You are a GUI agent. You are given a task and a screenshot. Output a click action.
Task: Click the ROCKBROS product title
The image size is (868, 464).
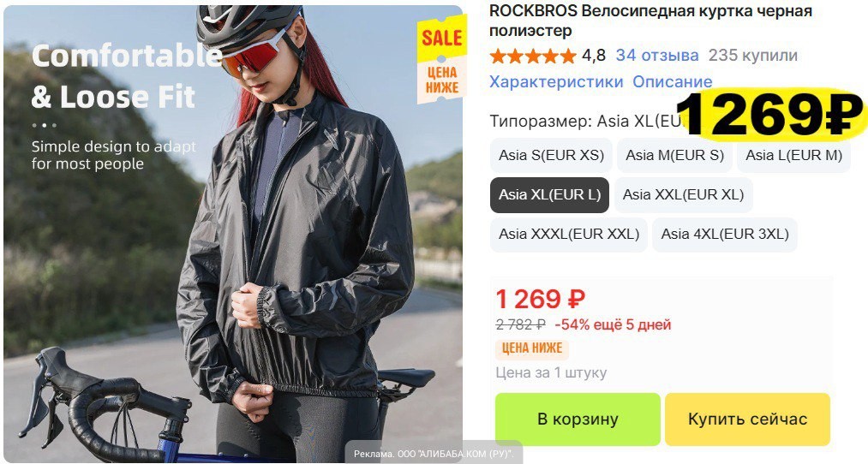coord(650,21)
